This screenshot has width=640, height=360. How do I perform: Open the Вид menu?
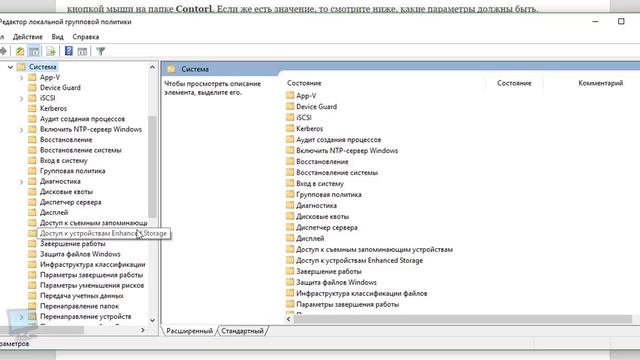click(58, 37)
